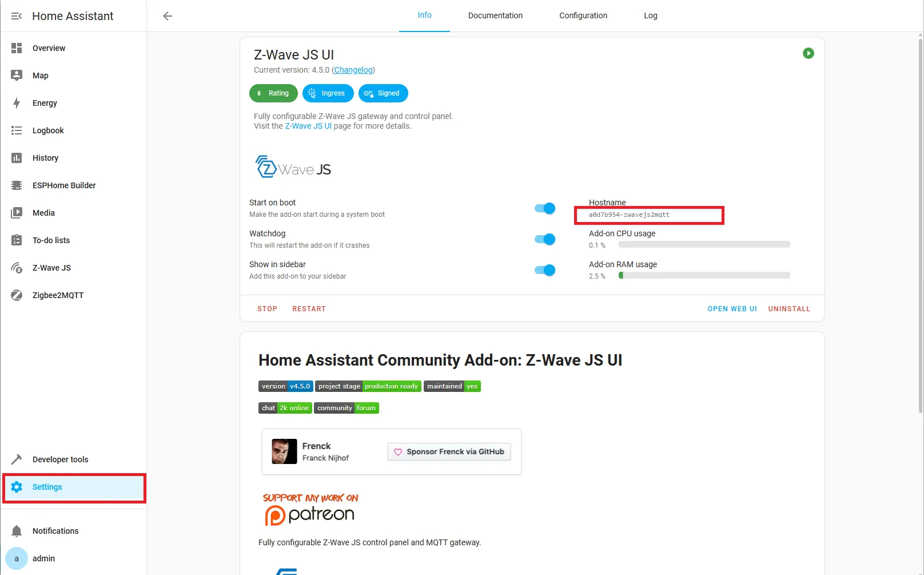The width and height of the screenshot is (924, 575).
Task: Start the add-on using the green play icon
Action: (808, 53)
